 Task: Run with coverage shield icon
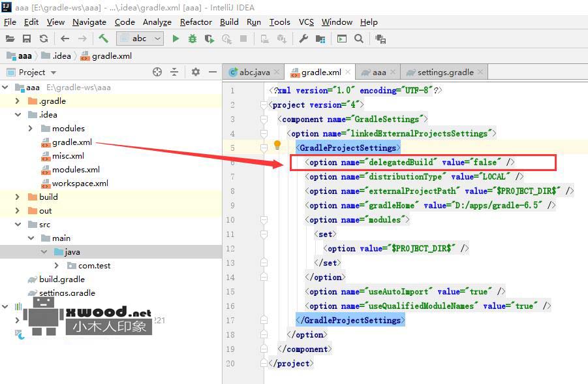pyautogui.click(x=209, y=39)
